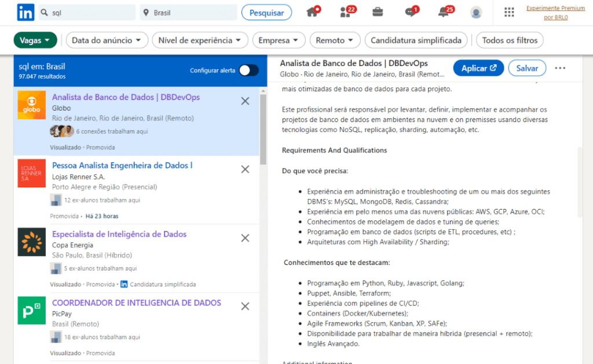593x364 pixels.
Task: Click the Lojas Renner company logo
Action: (32, 173)
